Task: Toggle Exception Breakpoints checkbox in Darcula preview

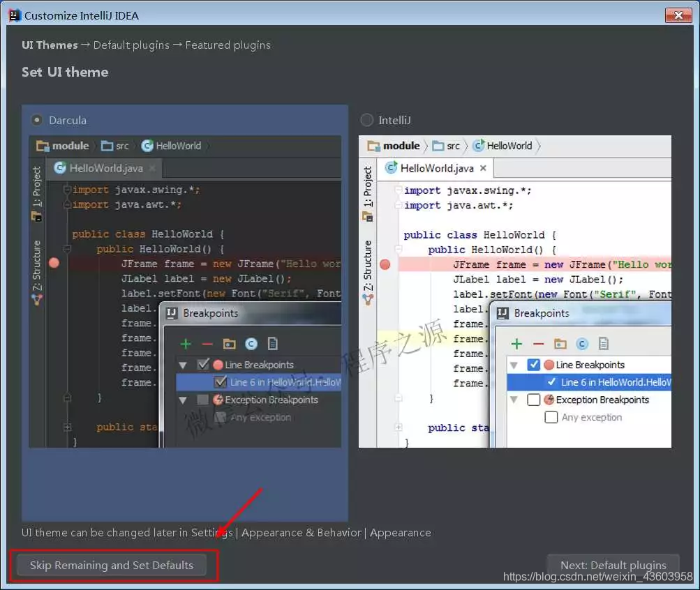Action: click(202, 400)
